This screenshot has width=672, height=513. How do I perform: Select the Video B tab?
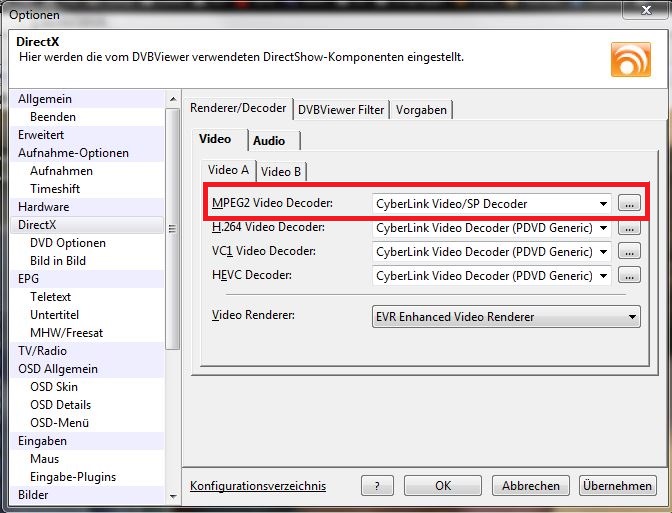[x=281, y=171]
